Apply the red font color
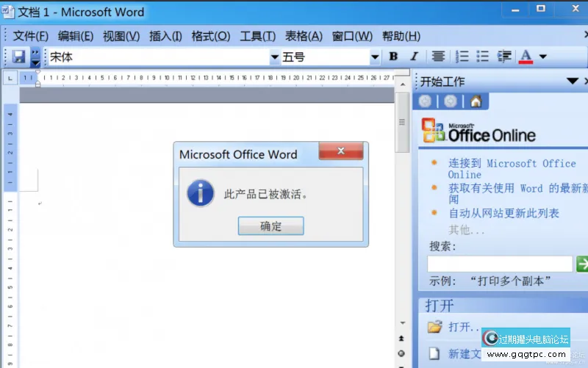 click(526, 57)
